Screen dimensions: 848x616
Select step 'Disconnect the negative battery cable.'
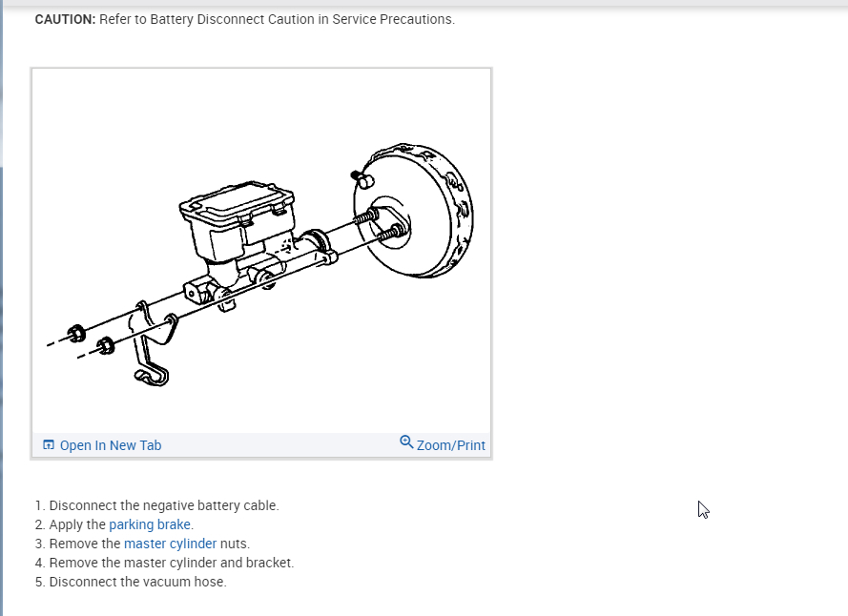click(x=164, y=505)
